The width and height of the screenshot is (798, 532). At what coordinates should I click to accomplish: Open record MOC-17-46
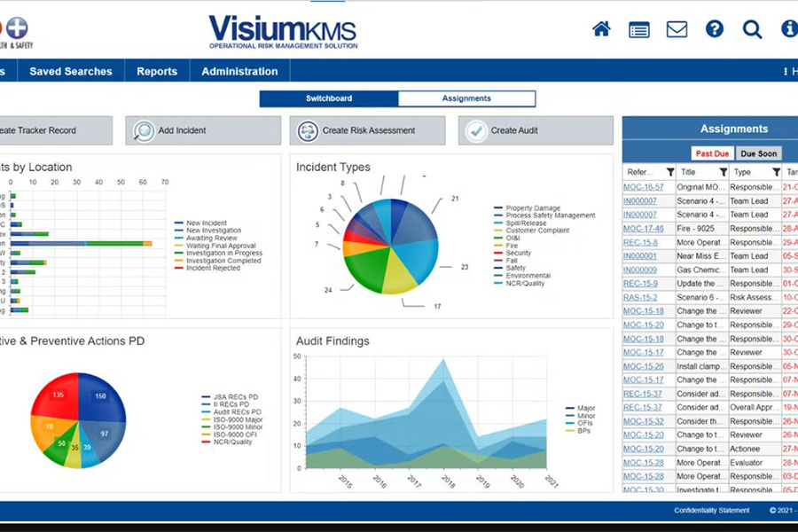pyautogui.click(x=644, y=229)
